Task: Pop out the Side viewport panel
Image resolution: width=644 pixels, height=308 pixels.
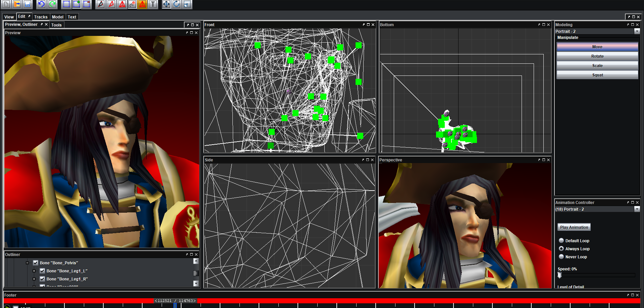Action: [x=363, y=160]
